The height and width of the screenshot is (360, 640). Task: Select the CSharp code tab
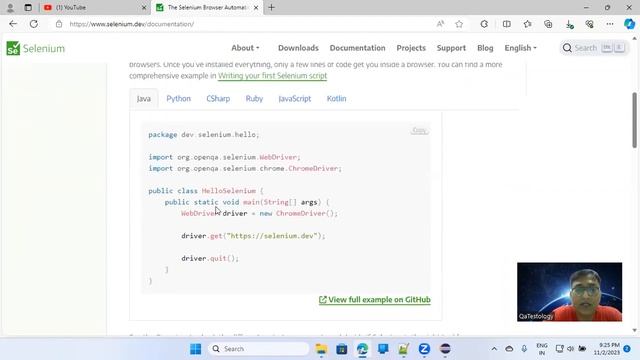point(218,98)
